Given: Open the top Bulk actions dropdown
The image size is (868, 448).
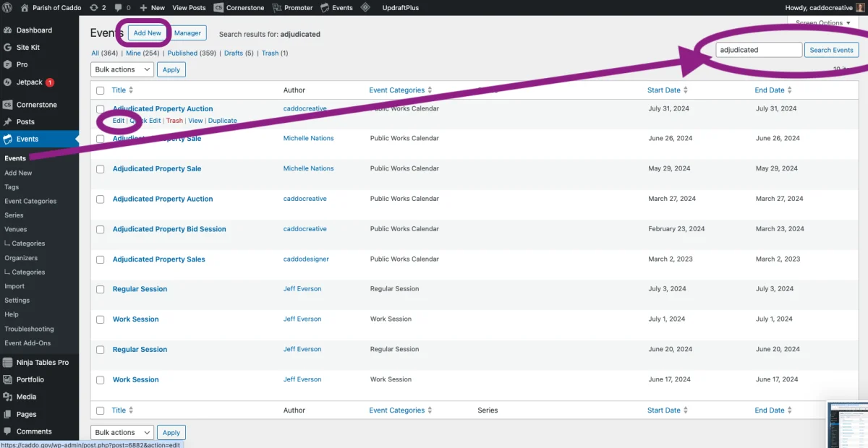Looking at the screenshot, I should [122, 69].
